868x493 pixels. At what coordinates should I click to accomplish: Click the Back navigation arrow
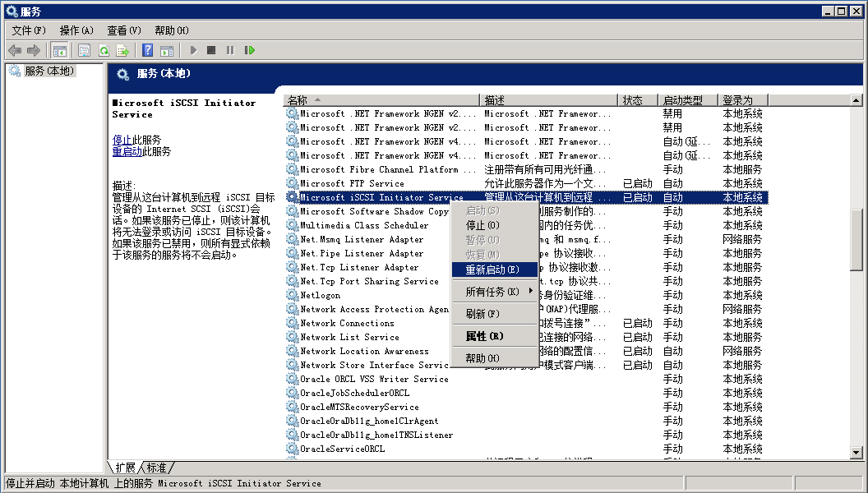pyautogui.click(x=14, y=50)
